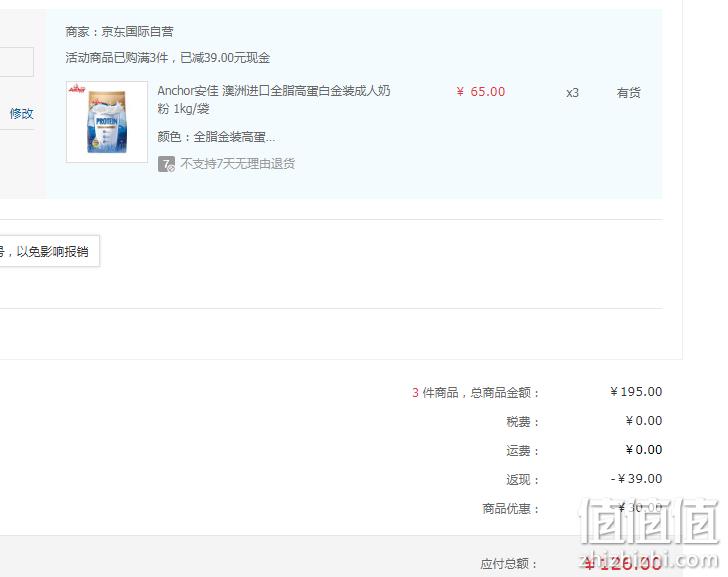This screenshot has height=577, width=728.
Task: Click the 以免影响报销 tooltip box
Action: pyautogui.click(x=49, y=251)
